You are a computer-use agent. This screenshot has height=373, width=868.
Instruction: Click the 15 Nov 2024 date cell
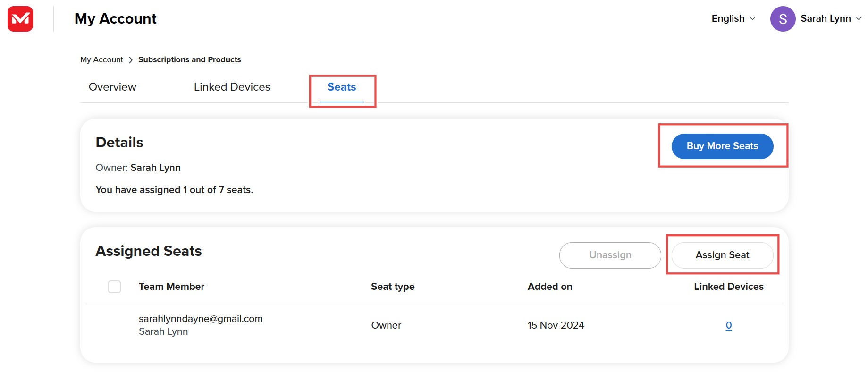pyautogui.click(x=556, y=325)
